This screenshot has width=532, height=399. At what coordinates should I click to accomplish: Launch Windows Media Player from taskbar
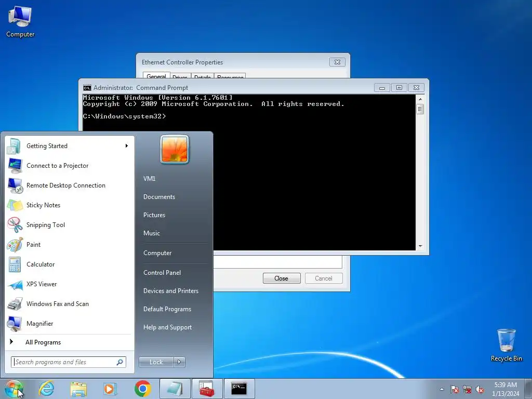click(x=110, y=389)
